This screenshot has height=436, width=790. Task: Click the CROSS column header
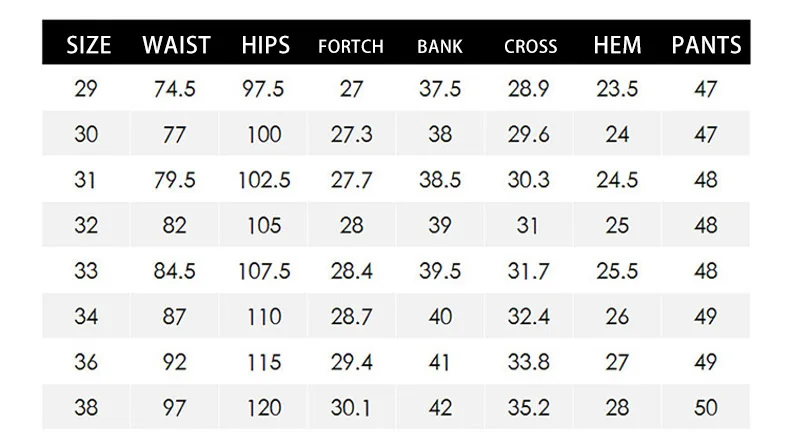coord(530,46)
